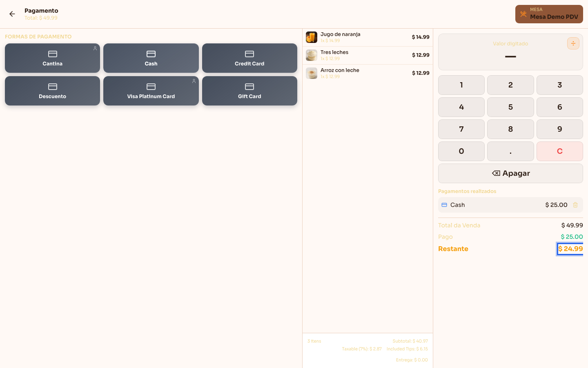This screenshot has height=368, width=588.
Task: Tap keypad digit 8
Action: pyautogui.click(x=510, y=129)
